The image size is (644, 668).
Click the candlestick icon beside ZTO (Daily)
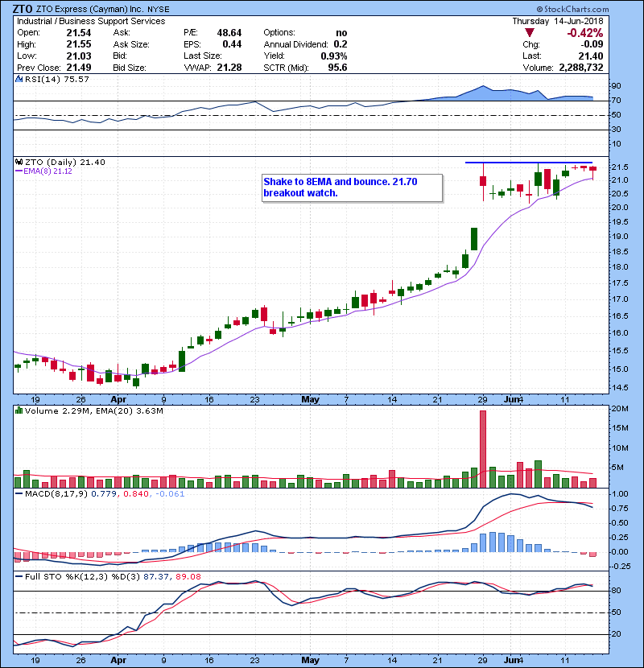point(19,163)
